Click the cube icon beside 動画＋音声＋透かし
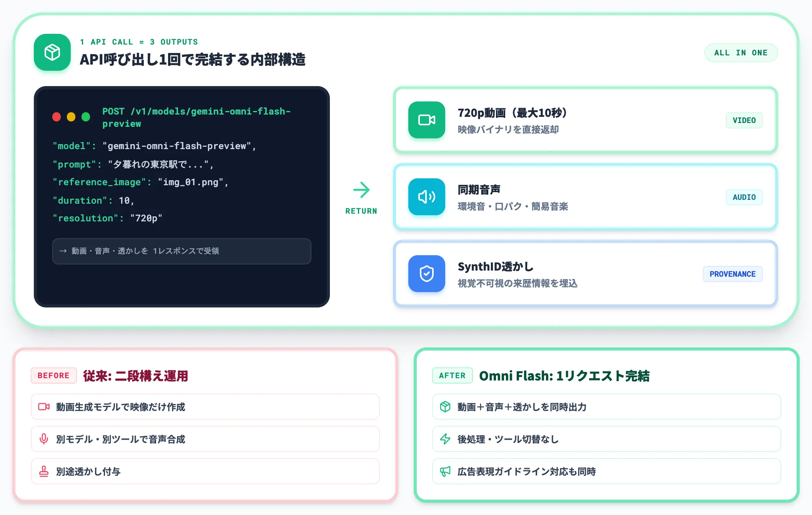 click(x=445, y=407)
